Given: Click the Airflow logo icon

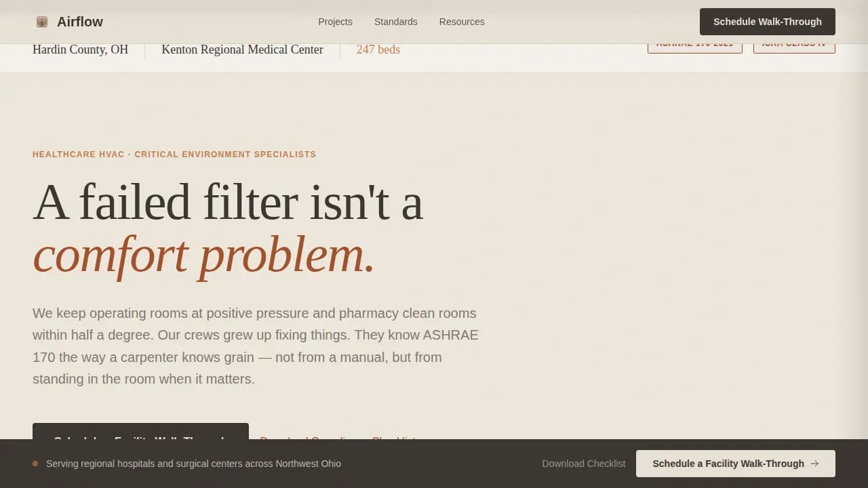Looking at the screenshot, I should tap(41, 21).
